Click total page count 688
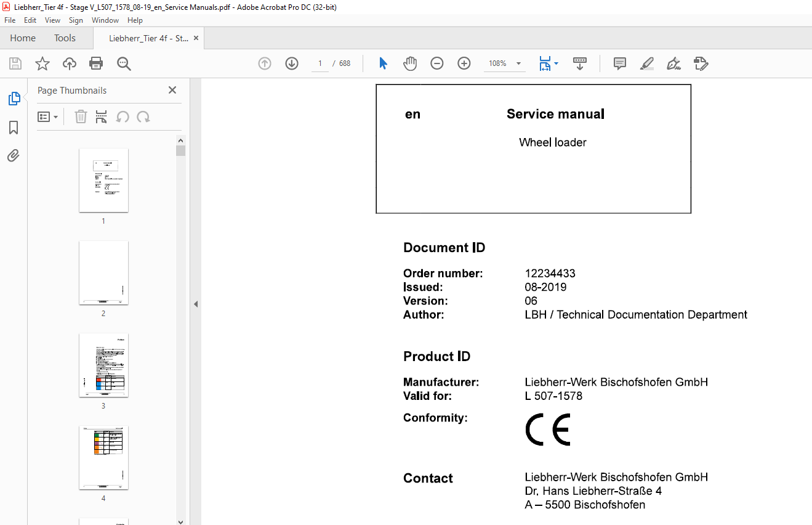Viewport: 812px width, 525px height. pyautogui.click(x=345, y=63)
